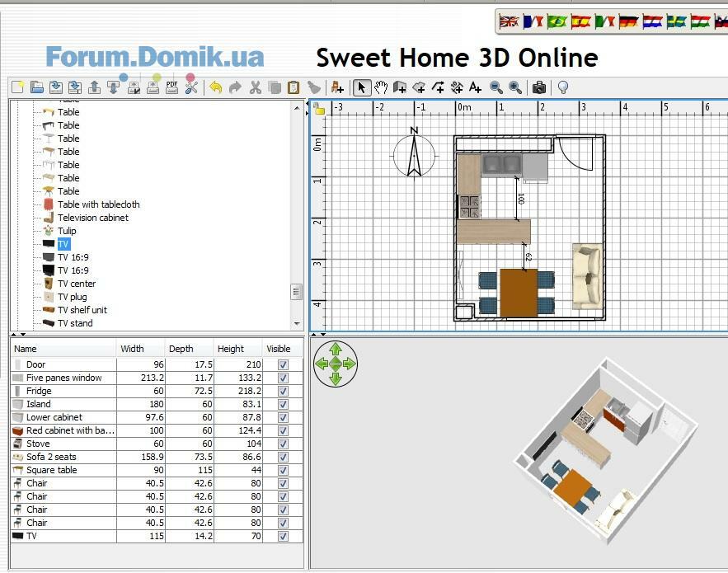Click the Delete icon beside Paste
This screenshot has height=573, width=728.
click(314, 87)
